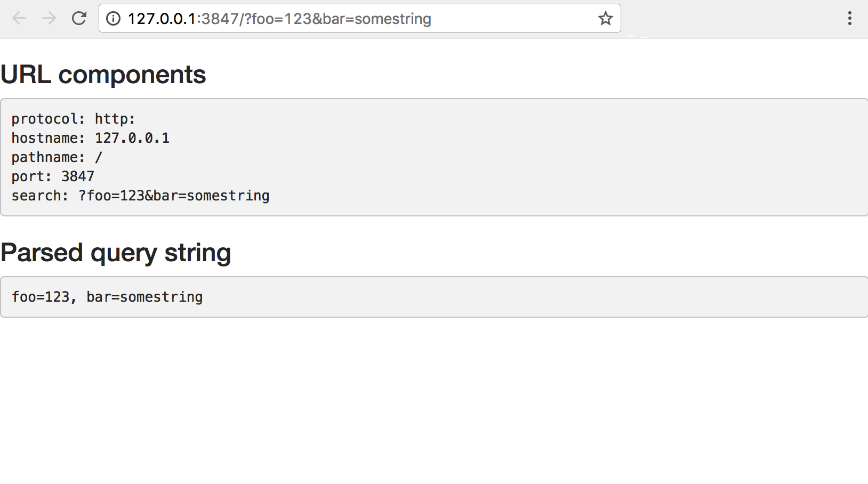Open the browser customization menu
This screenshot has width=868, height=484.
pos(850,18)
